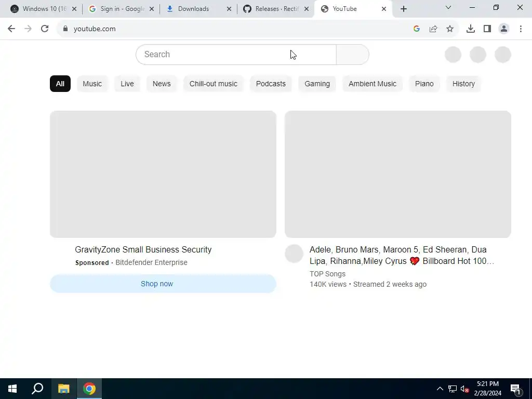
Task: Show hidden system tray icons
Action: tap(440, 389)
